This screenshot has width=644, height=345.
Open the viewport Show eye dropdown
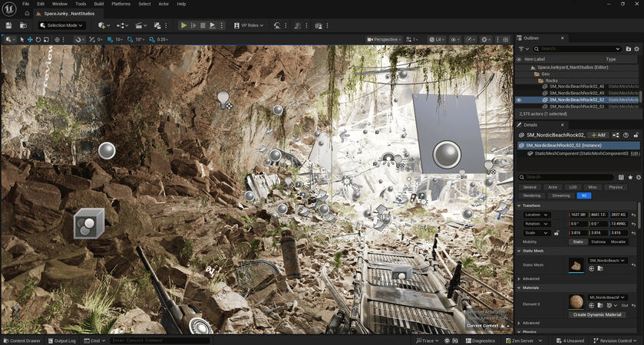455,40
